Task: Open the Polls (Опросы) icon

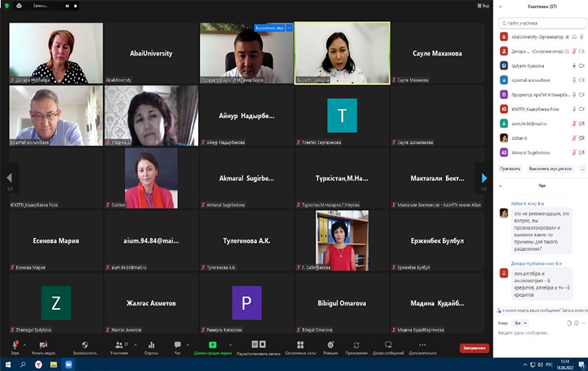Action: coord(151,345)
